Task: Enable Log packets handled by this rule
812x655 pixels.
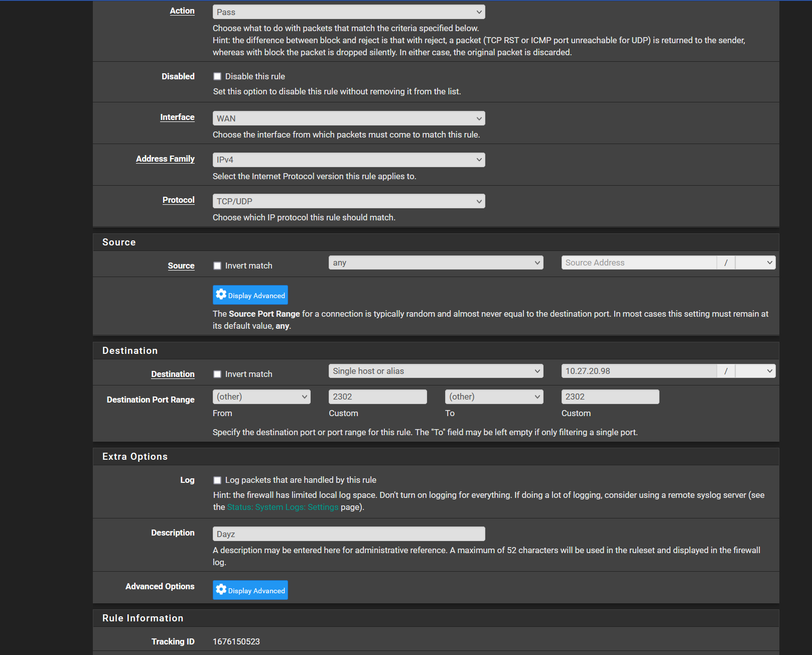Action: pyautogui.click(x=217, y=480)
